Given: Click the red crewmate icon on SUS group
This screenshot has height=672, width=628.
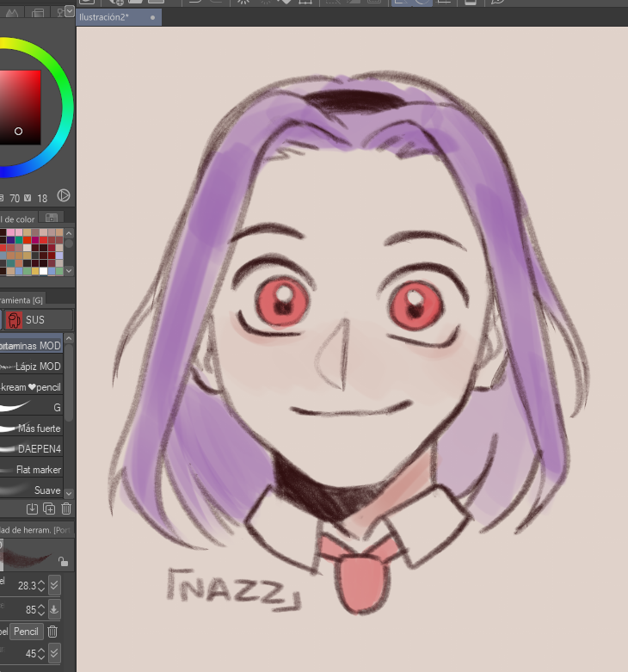Looking at the screenshot, I should (14, 320).
